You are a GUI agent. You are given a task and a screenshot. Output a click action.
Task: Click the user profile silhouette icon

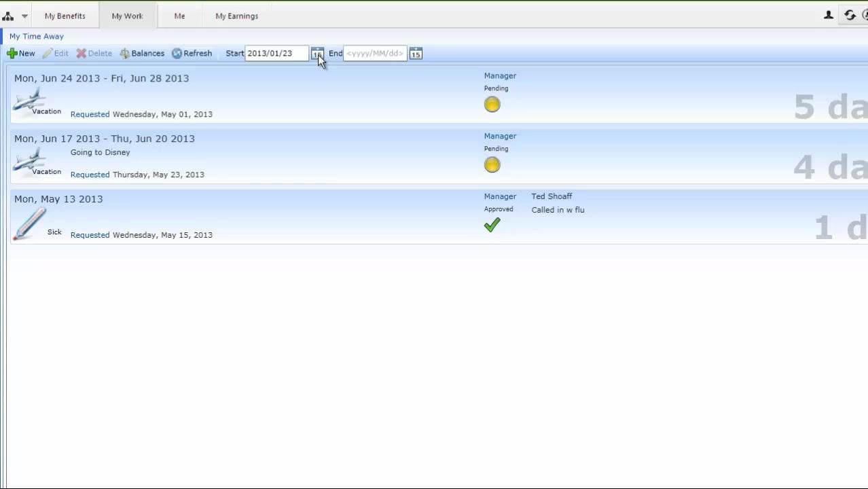[829, 15]
